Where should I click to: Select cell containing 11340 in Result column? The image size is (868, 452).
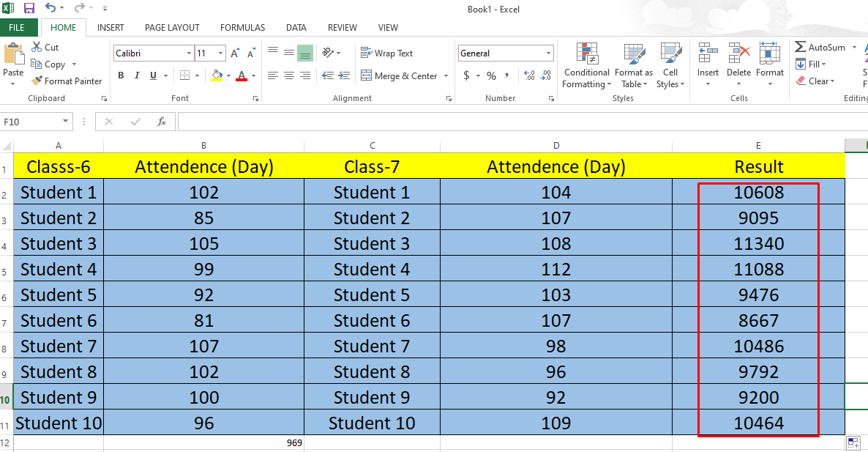[x=758, y=244]
